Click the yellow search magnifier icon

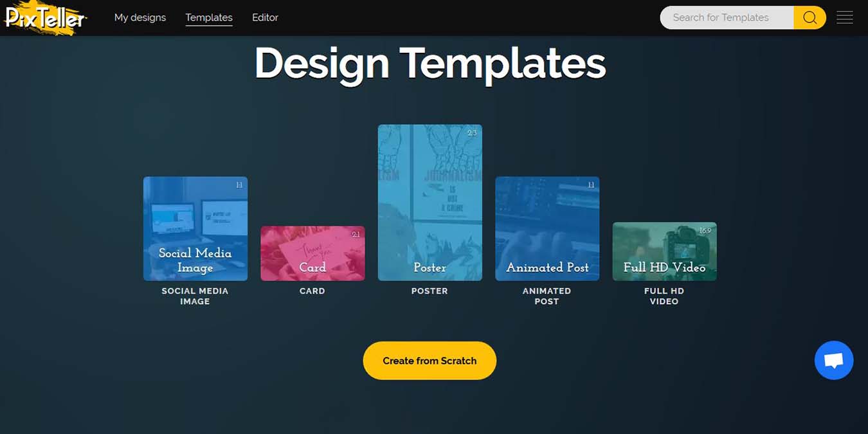(809, 17)
